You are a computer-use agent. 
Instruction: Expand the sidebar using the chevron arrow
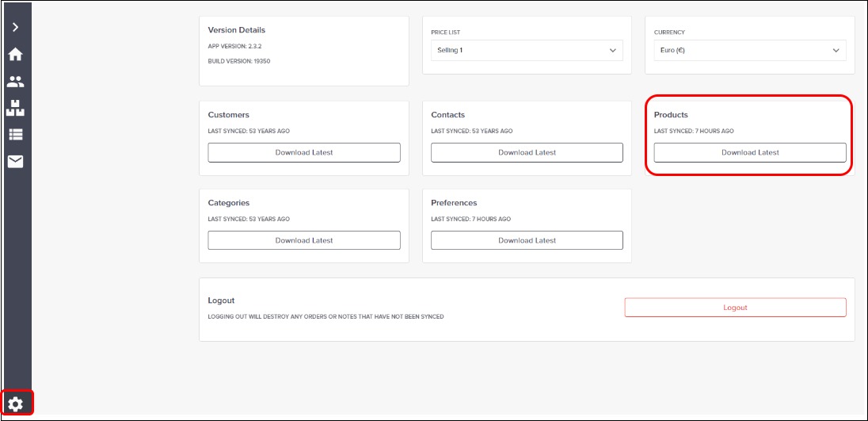(x=15, y=27)
